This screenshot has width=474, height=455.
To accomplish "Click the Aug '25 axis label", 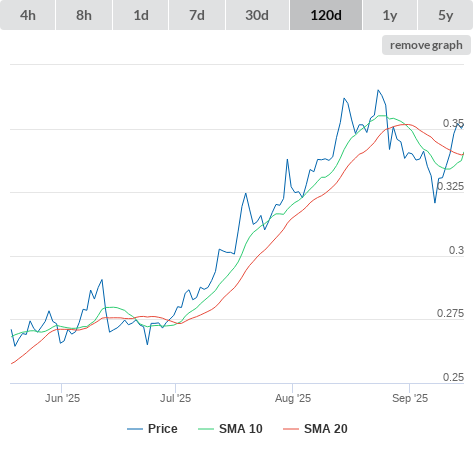I will (293, 398).
